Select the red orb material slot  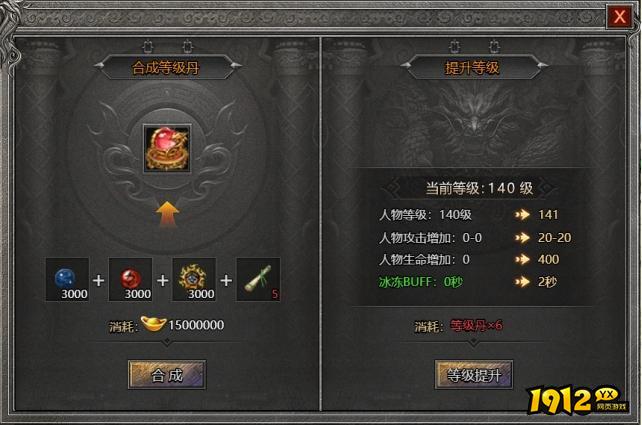pyautogui.click(x=131, y=279)
